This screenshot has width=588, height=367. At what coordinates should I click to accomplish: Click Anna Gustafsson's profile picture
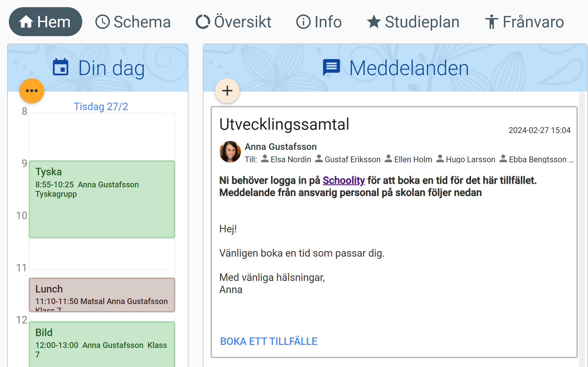tap(230, 152)
